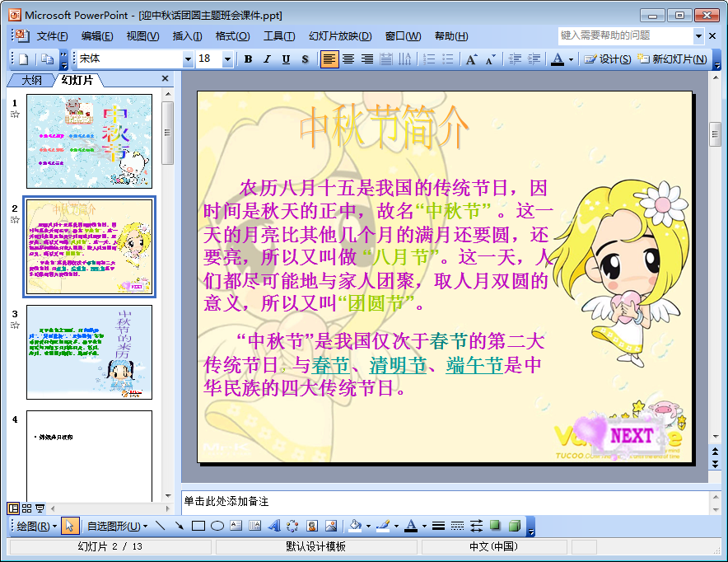This screenshot has height=562, width=728.
Task: Align text right
Action: tap(367, 59)
